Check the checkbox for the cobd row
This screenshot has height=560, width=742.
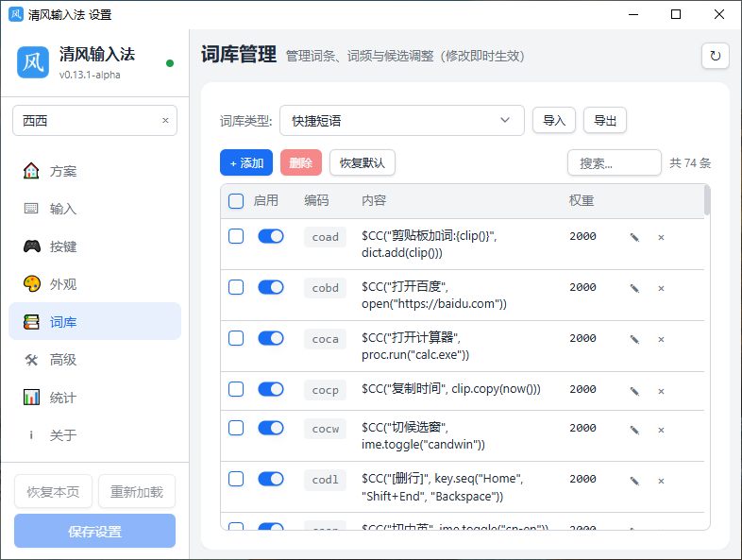[236, 287]
